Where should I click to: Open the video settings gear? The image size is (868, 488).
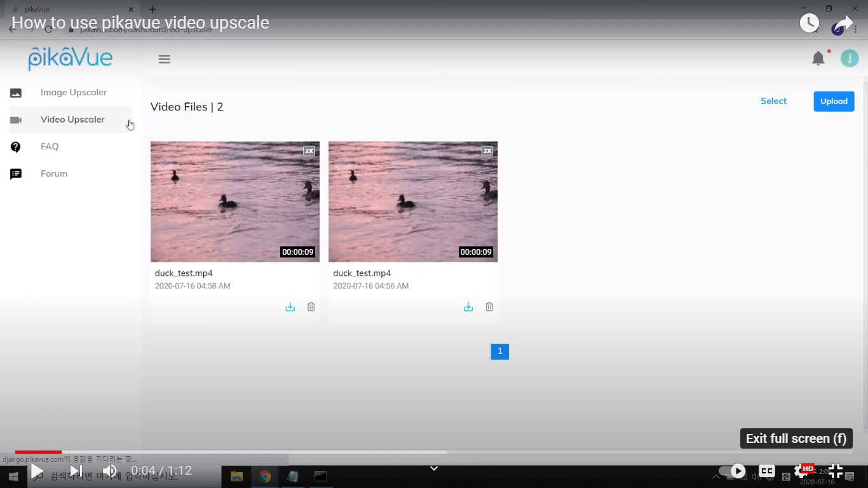801,471
